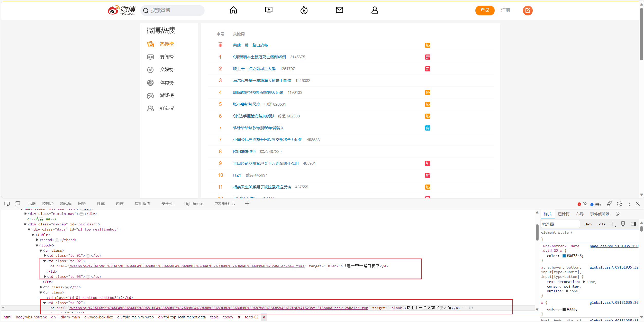Click the 注册 register link
Image resolution: width=644 pixels, height=322 pixels.
(505, 10)
